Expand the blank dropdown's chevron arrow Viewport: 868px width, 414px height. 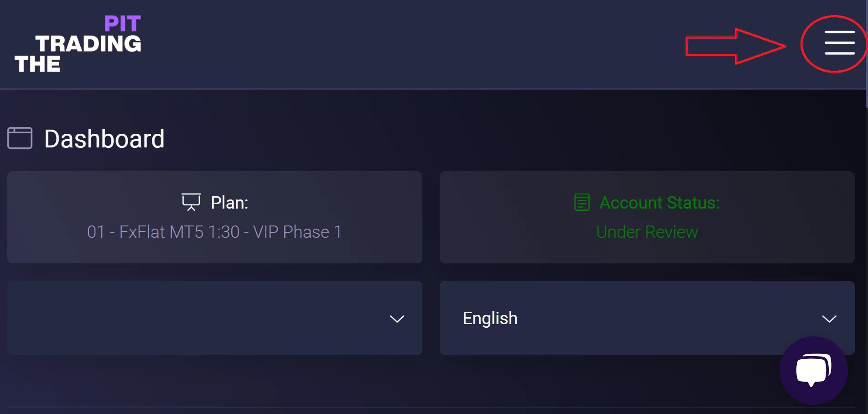[397, 319]
